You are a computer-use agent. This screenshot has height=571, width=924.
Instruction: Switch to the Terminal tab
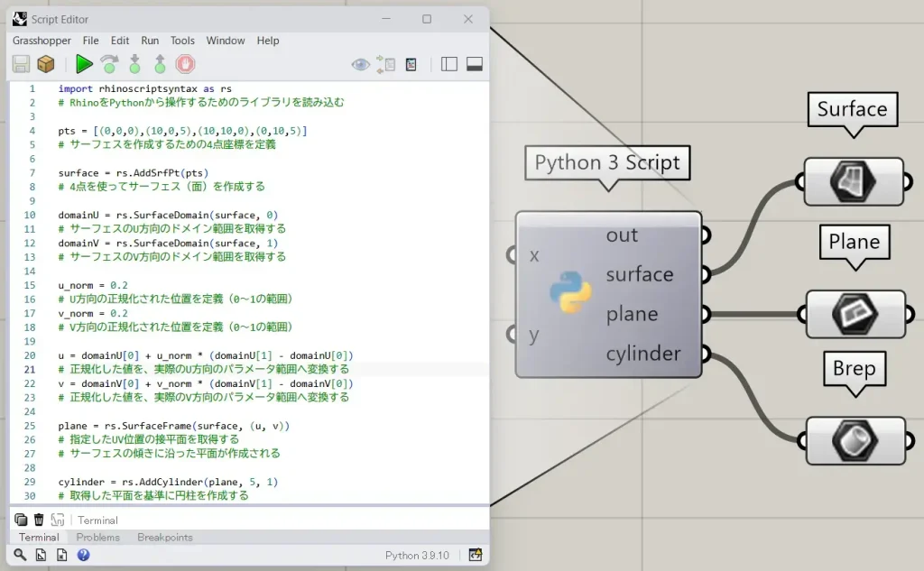39,538
